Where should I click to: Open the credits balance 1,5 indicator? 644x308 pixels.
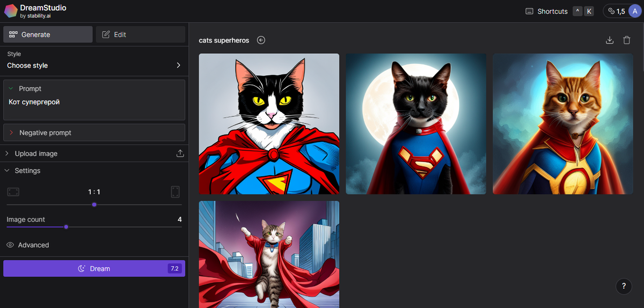tap(616, 11)
